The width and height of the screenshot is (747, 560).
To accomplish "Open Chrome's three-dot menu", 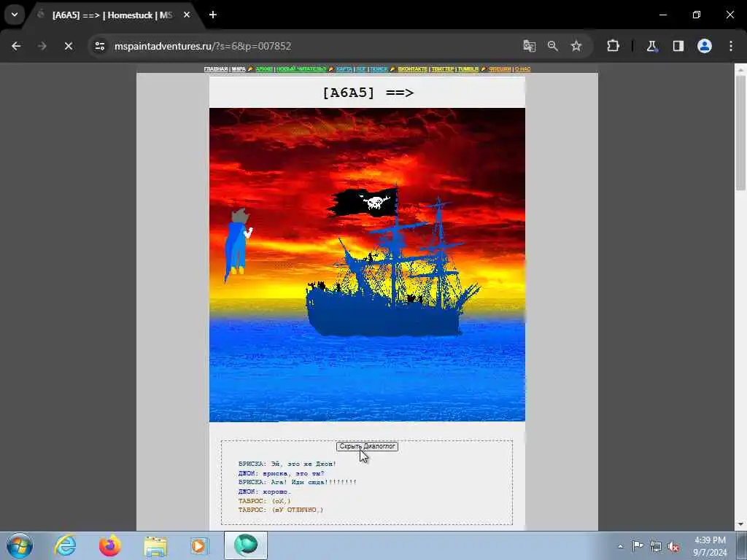I will 731,46.
